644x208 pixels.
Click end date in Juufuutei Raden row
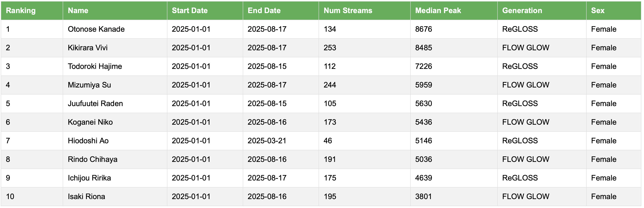(x=267, y=103)
